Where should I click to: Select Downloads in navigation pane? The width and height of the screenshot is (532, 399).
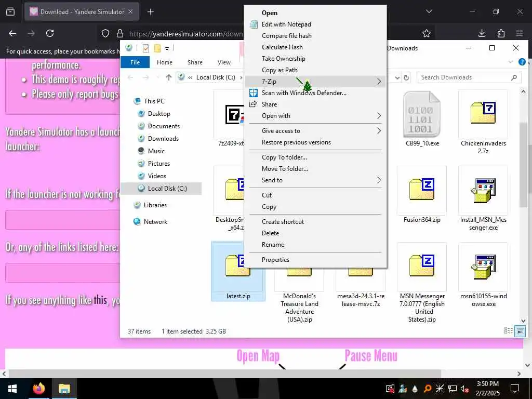[163, 139]
